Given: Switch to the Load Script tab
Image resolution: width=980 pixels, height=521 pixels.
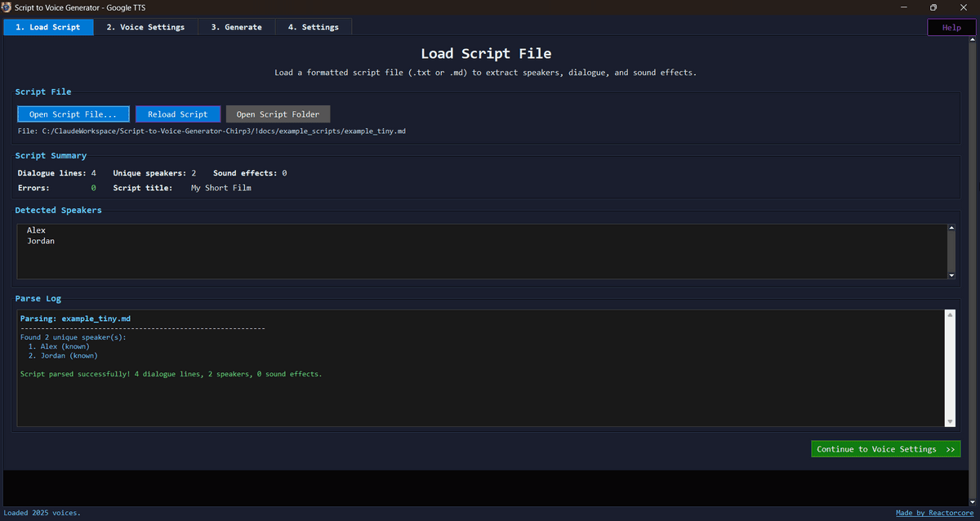Looking at the screenshot, I should (x=48, y=27).
